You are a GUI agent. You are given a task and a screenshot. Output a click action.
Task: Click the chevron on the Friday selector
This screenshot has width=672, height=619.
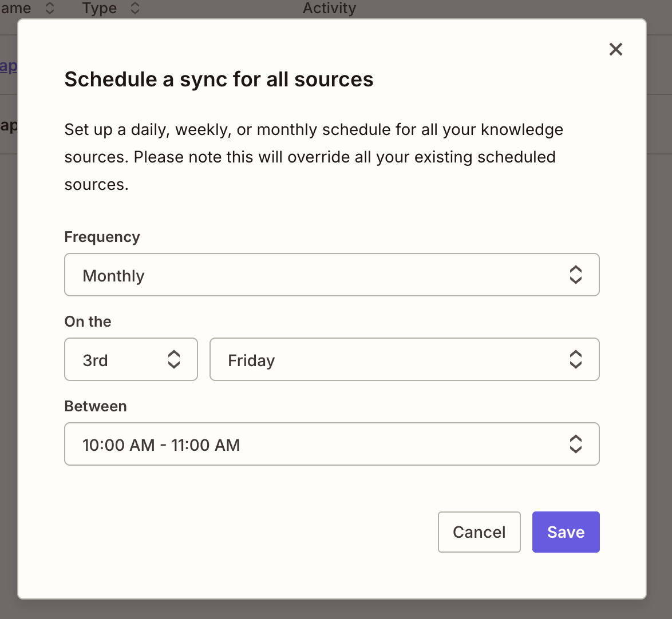point(576,359)
